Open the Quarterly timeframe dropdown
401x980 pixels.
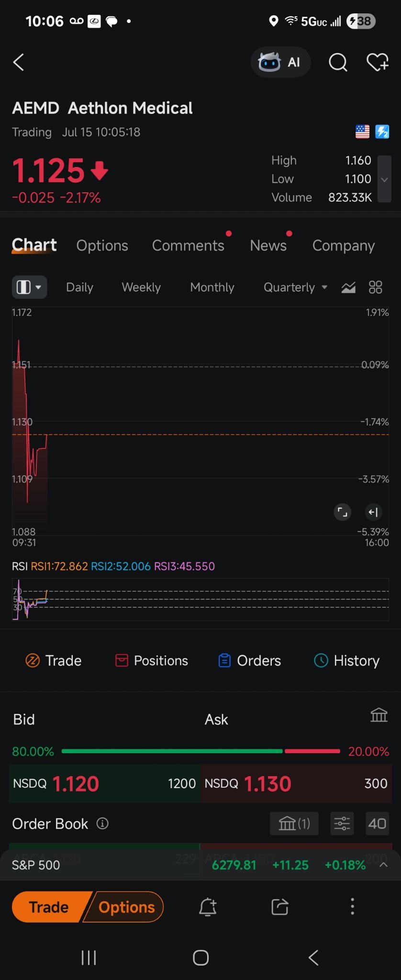[295, 287]
